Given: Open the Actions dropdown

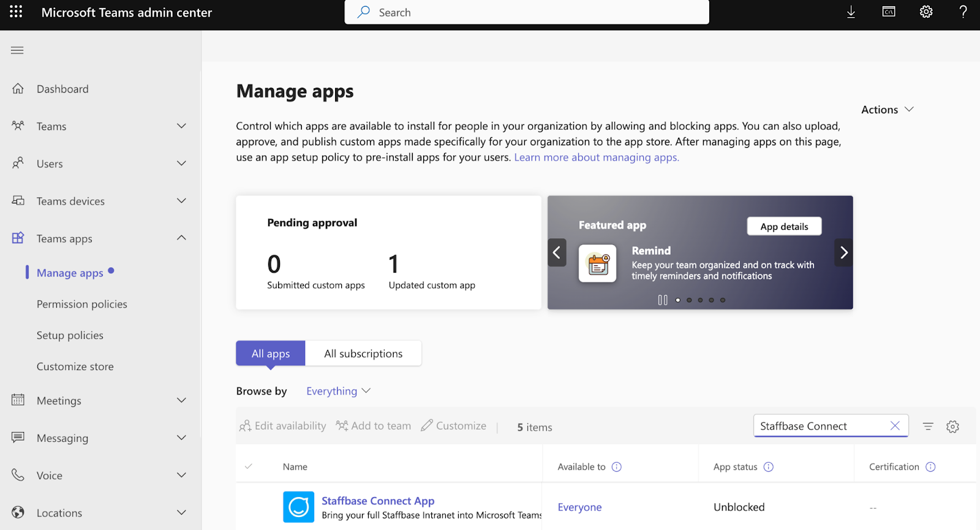Looking at the screenshot, I should (x=888, y=110).
